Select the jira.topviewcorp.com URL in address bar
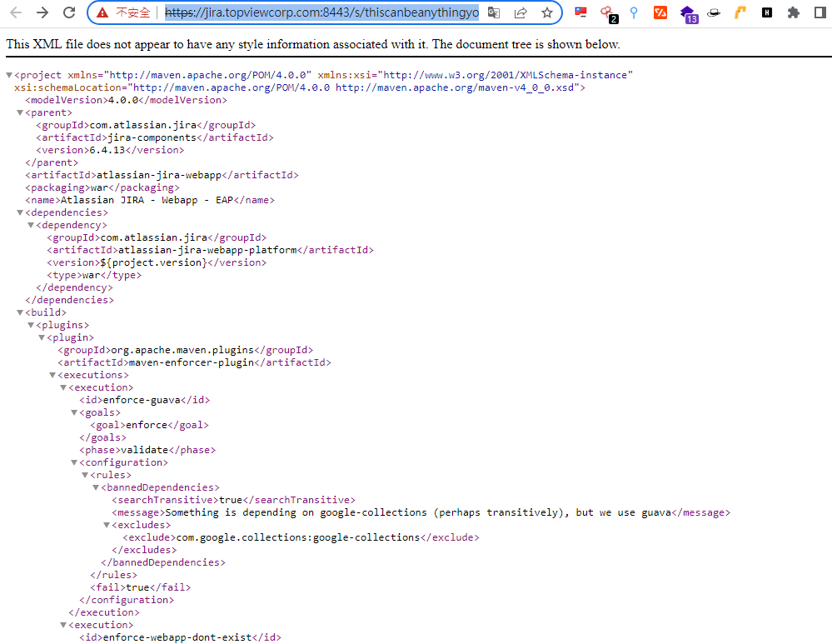 tap(321, 12)
